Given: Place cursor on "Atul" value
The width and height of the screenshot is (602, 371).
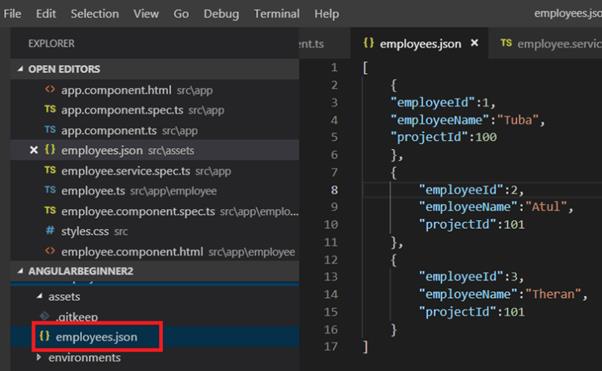Looking at the screenshot, I should [546, 207].
